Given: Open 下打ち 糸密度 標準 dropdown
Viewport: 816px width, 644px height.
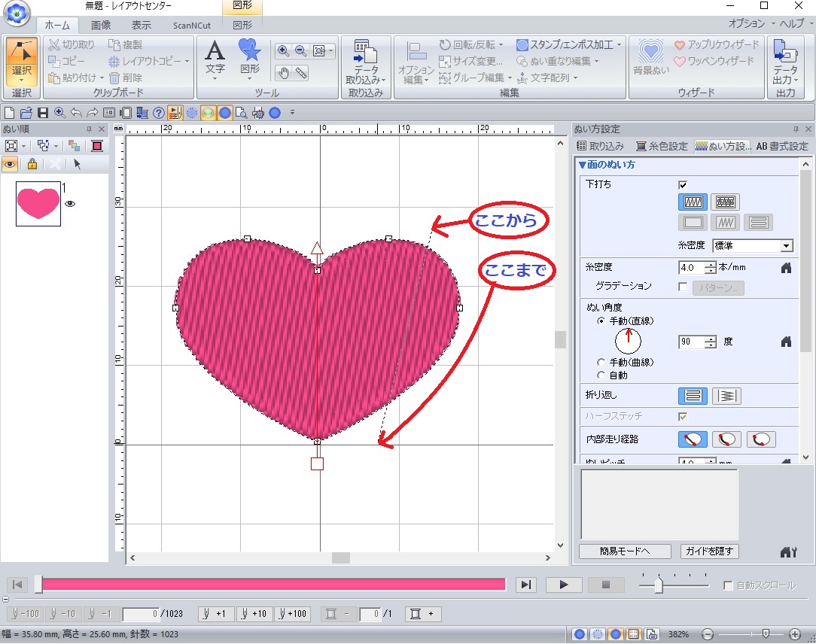Looking at the screenshot, I should pos(786,245).
